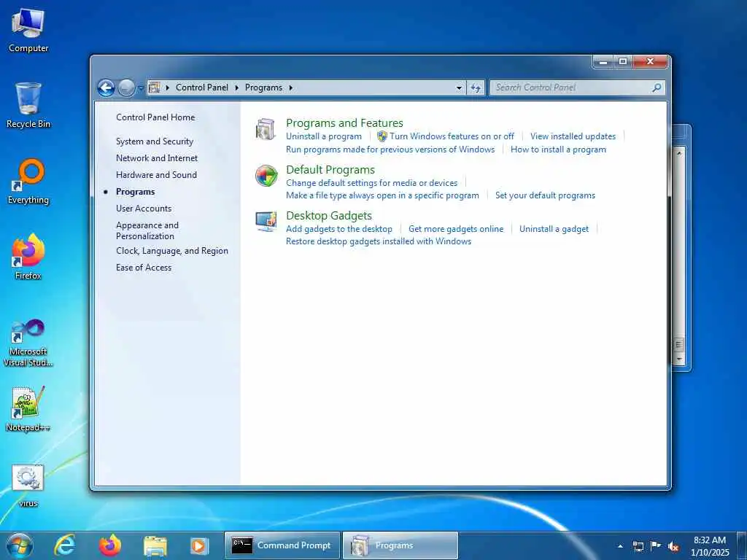The width and height of the screenshot is (747, 560).
Task: Click the network tray icon
Action: 638,546
